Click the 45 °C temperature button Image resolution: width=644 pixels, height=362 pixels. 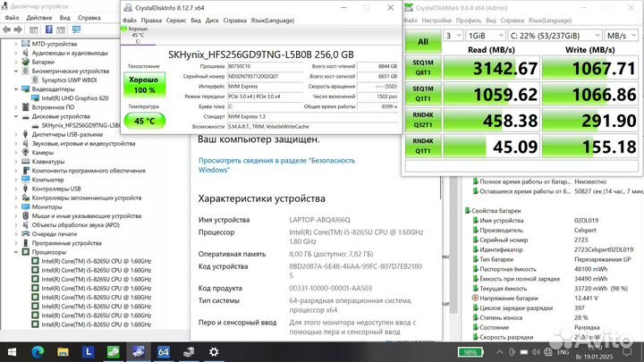(145, 121)
